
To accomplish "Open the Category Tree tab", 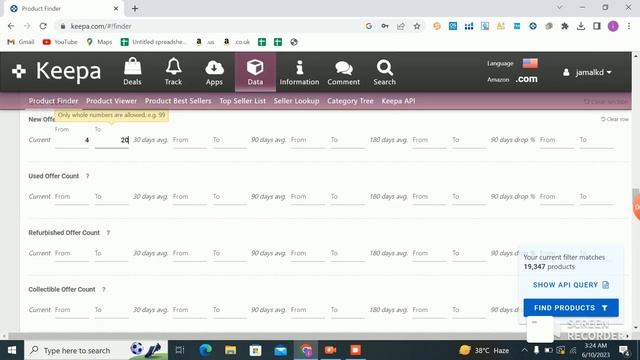I will [350, 101].
